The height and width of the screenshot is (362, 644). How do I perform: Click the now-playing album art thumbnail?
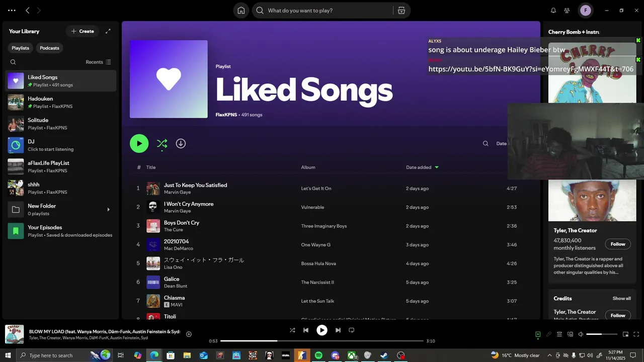point(15,334)
